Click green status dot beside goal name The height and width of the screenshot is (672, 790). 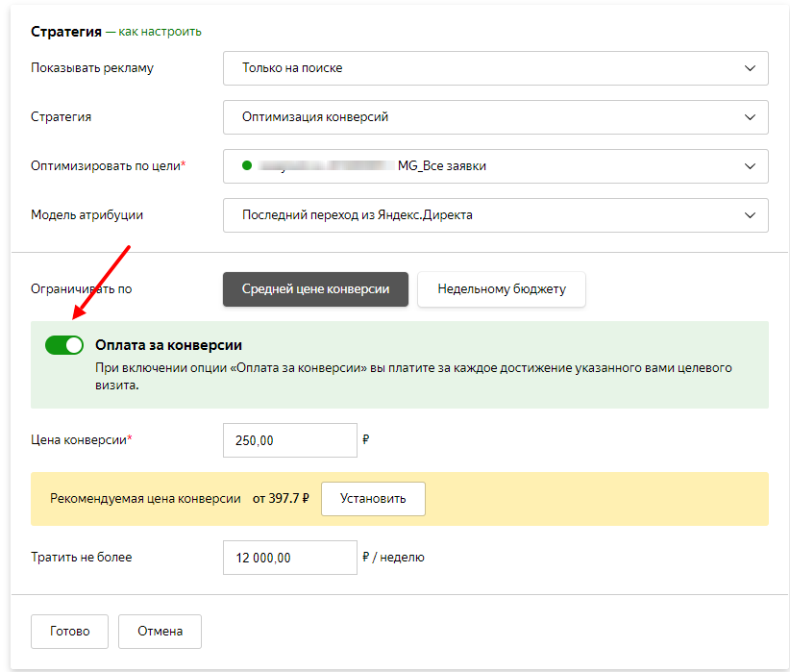(x=247, y=166)
